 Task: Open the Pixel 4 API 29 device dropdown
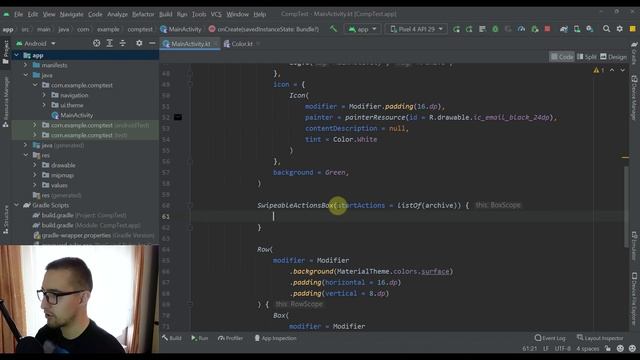[416, 29]
